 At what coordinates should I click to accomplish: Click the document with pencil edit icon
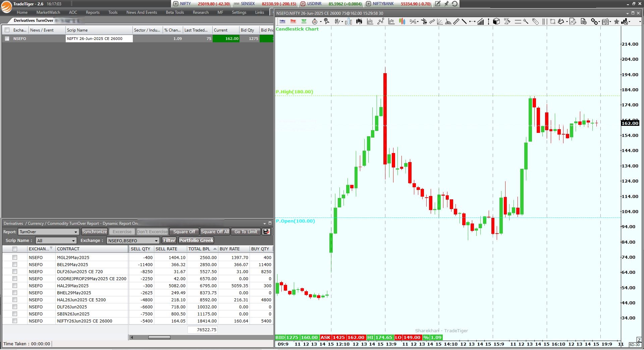tap(573, 21)
